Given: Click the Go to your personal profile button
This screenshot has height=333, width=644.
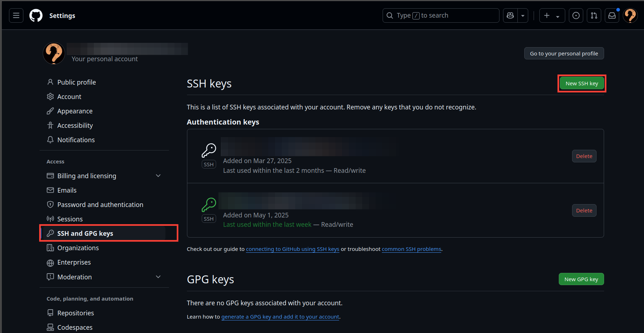Looking at the screenshot, I should click(564, 53).
